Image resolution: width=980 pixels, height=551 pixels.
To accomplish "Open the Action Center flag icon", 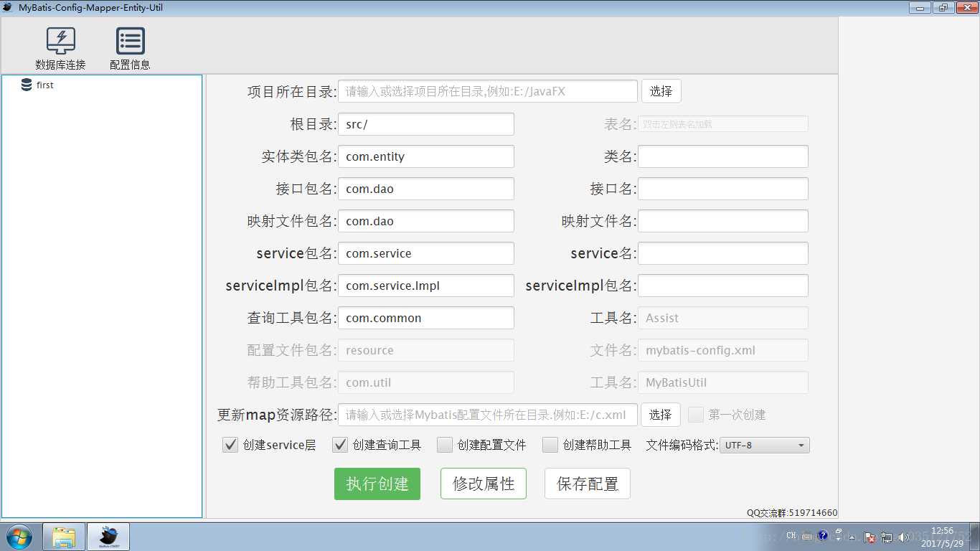I will 869,537.
